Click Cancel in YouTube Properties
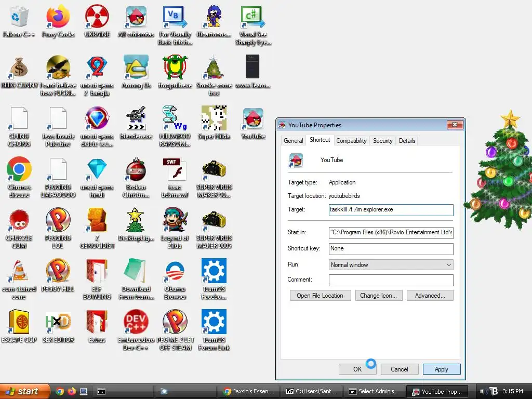 tap(400, 369)
